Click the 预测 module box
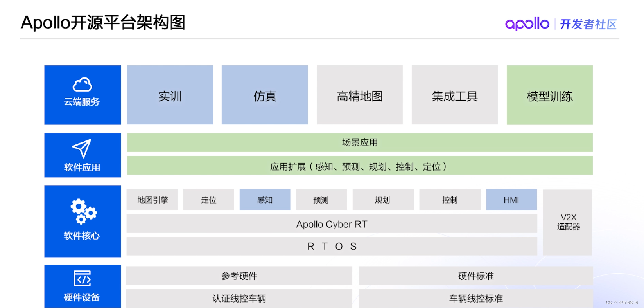The width and height of the screenshot is (644, 308). (321, 200)
